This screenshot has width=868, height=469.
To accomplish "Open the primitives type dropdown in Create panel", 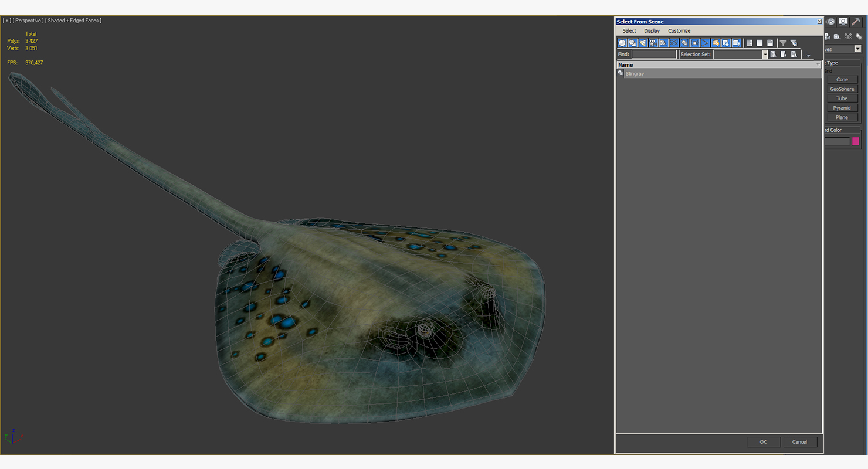I will pos(857,49).
